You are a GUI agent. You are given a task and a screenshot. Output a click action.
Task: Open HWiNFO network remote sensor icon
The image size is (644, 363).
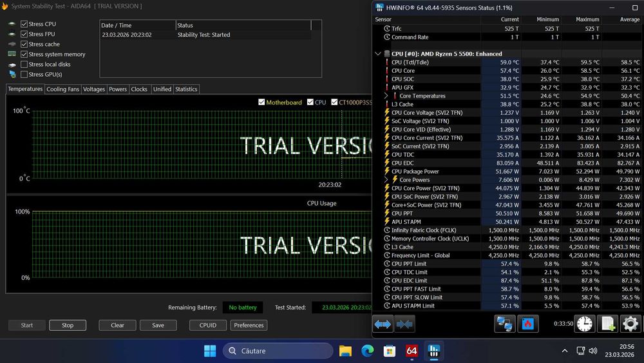coord(504,324)
